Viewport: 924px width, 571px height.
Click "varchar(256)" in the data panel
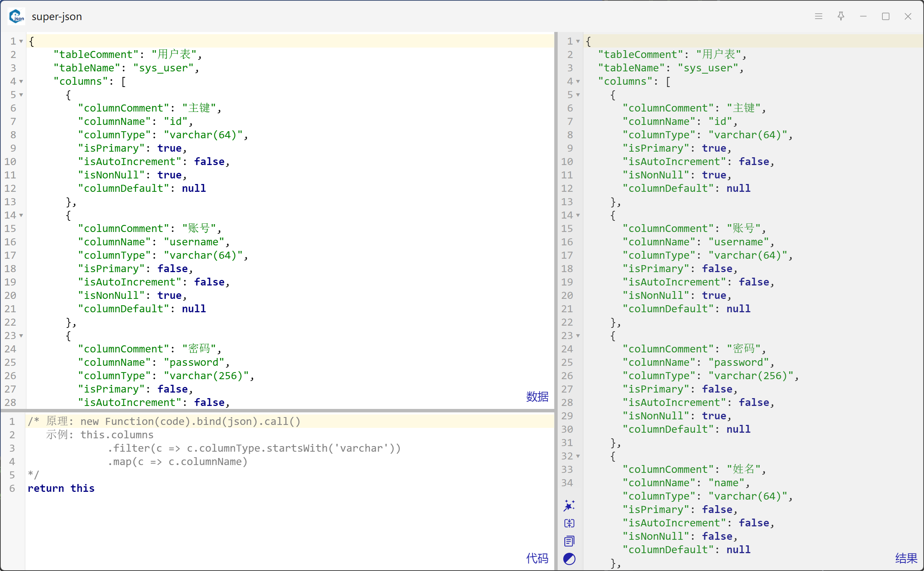(207, 376)
